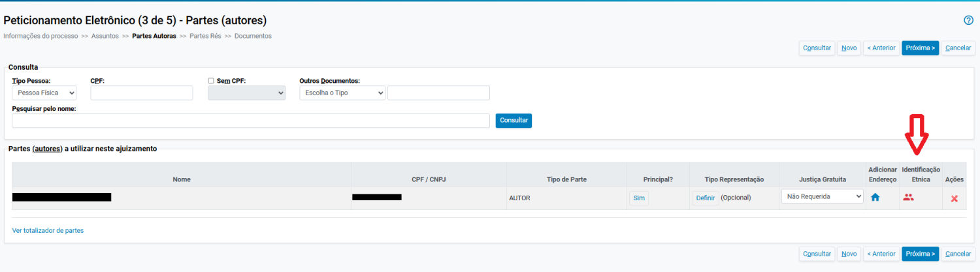Focus the CPF input field
Viewport: 980px width, 272px height.
pyautogui.click(x=141, y=93)
